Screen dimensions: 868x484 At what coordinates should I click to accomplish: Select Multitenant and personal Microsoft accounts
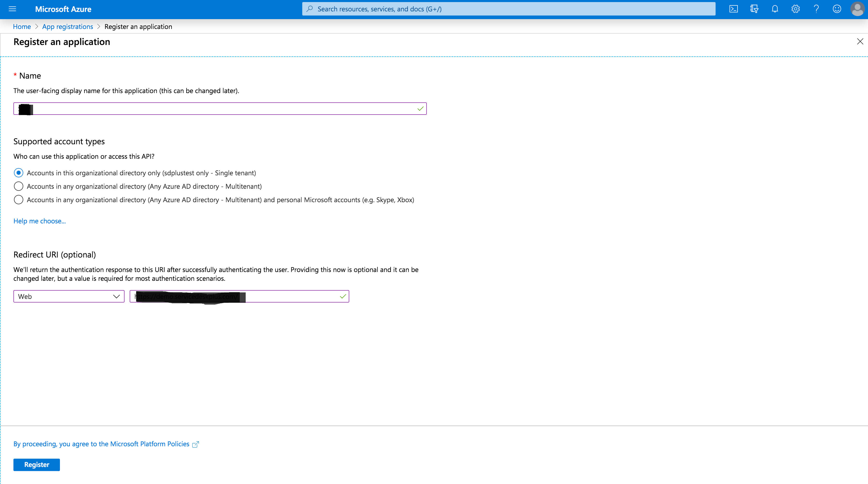(x=19, y=199)
